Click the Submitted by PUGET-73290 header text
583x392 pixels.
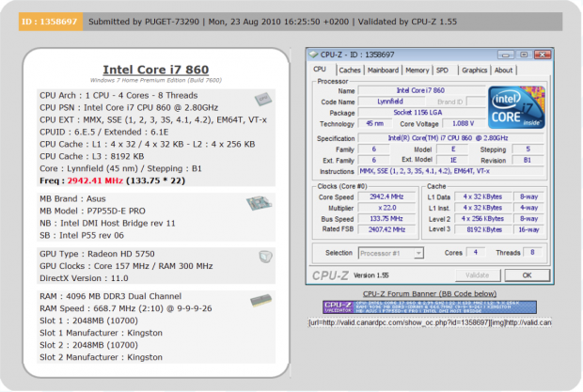pyautogui.click(x=144, y=22)
